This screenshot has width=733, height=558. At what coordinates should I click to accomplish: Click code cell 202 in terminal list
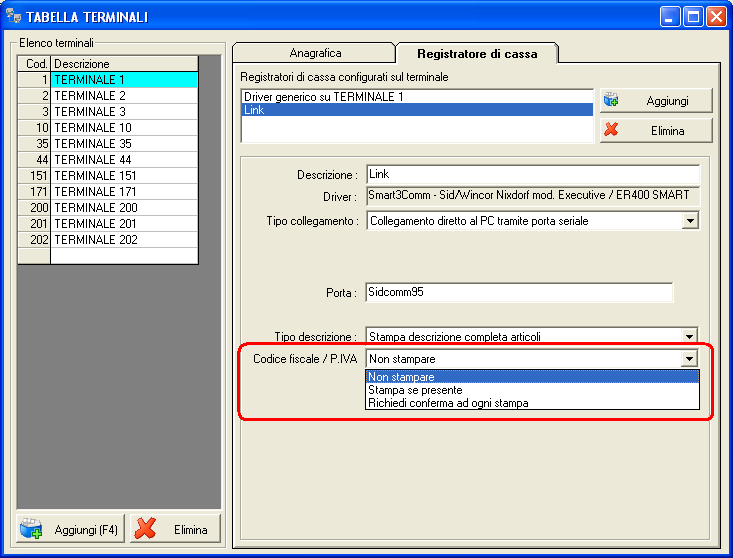[34, 239]
